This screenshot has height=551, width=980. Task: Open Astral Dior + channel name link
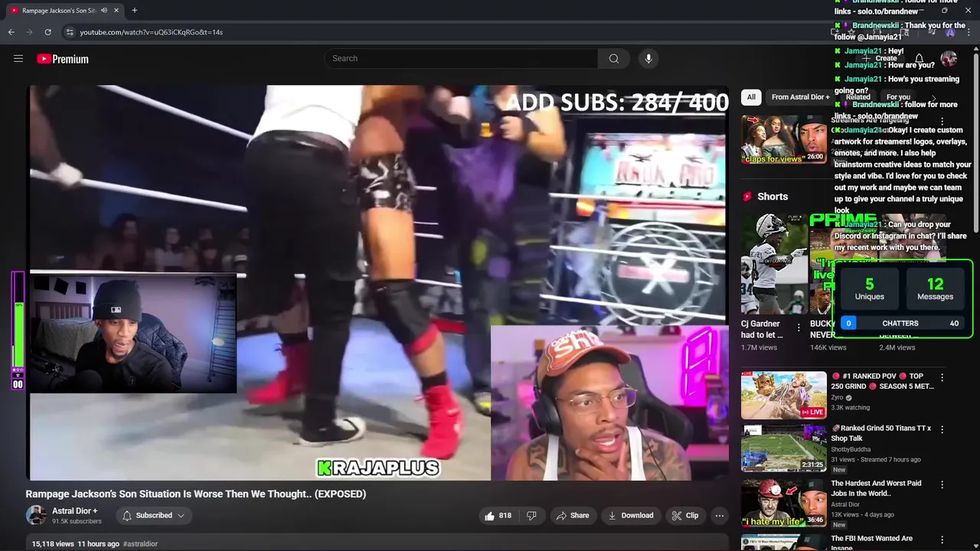pyautogui.click(x=74, y=510)
